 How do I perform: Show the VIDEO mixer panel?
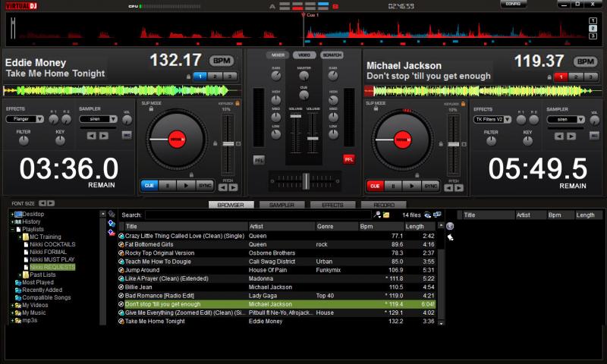coord(304,55)
